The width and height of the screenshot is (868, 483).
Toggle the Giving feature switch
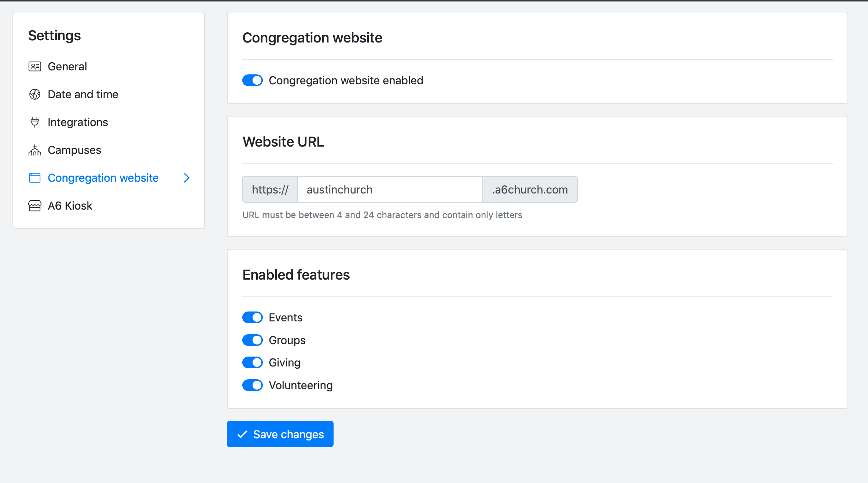(253, 362)
